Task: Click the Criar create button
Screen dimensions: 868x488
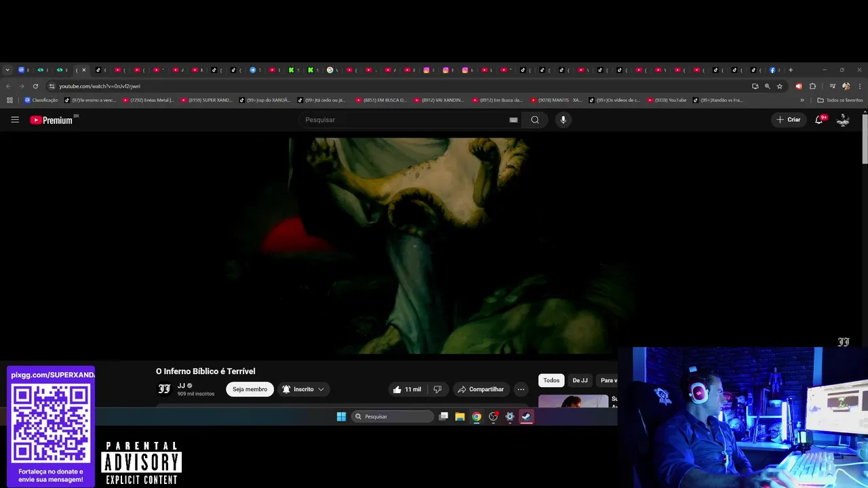Action: (789, 120)
